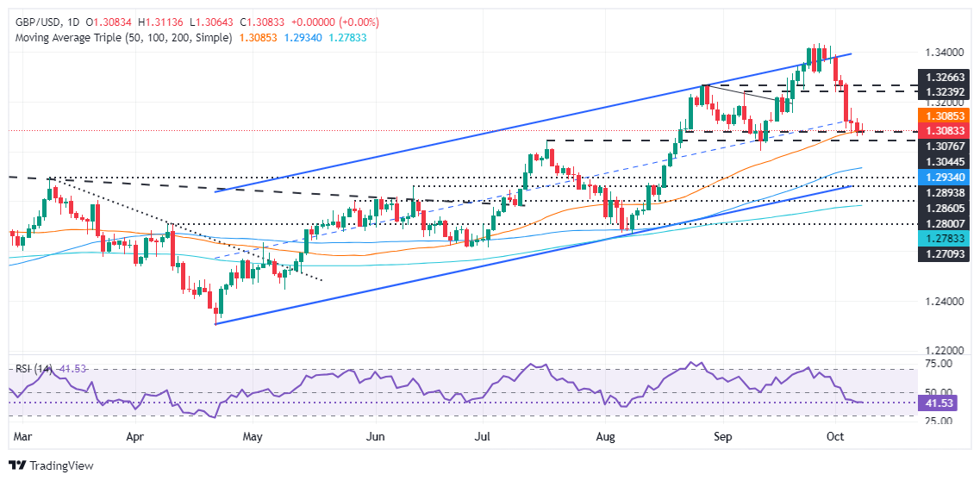Viewport: 980px width, 481px height.
Task: Open the TradingView text link
Action: (62, 466)
